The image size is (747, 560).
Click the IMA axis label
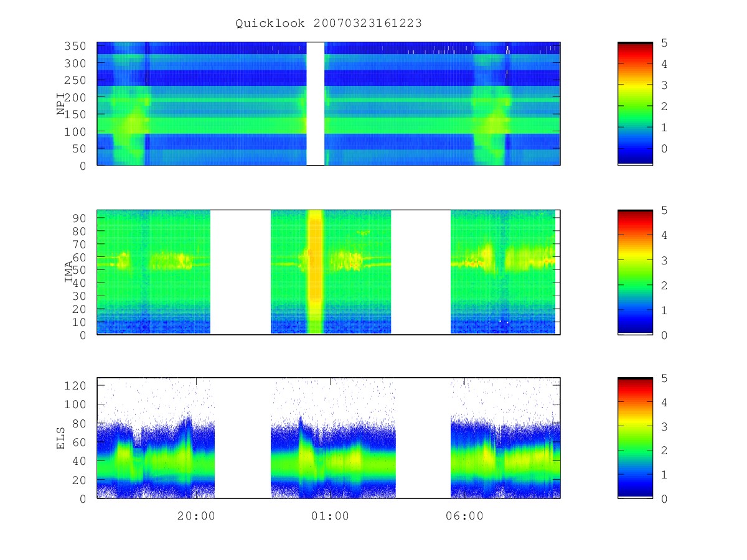[68, 272]
